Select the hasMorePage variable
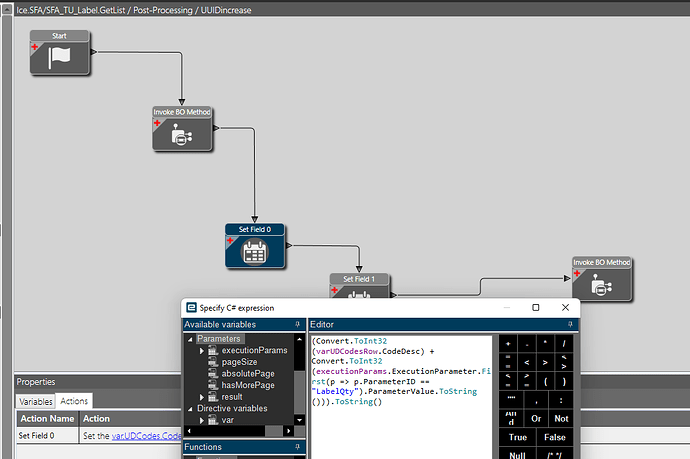The height and width of the screenshot is (459, 690). click(248, 385)
